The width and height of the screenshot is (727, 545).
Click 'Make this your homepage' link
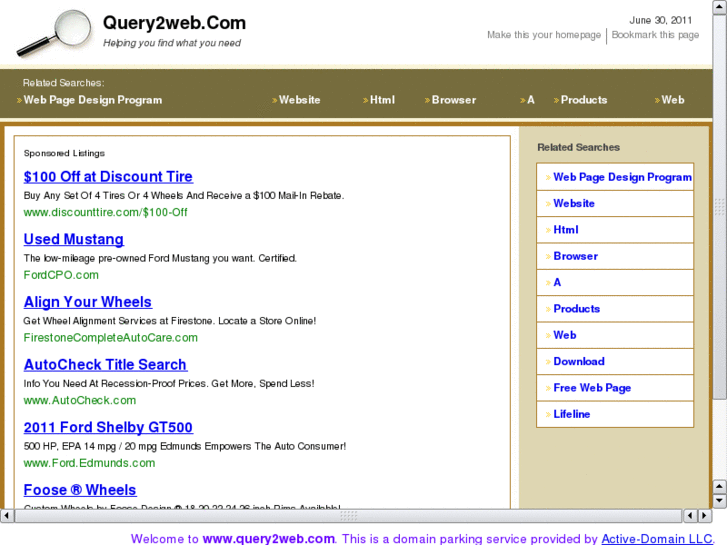[544, 35]
